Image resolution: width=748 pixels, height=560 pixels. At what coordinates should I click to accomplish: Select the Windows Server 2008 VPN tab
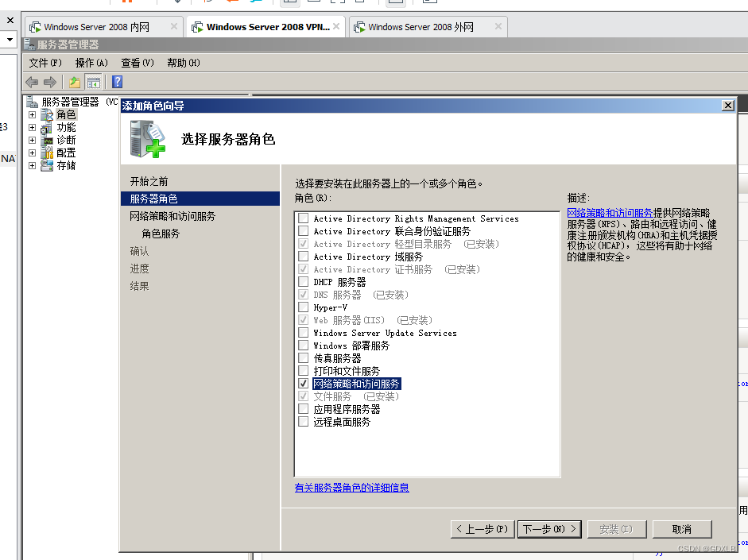tap(266, 27)
